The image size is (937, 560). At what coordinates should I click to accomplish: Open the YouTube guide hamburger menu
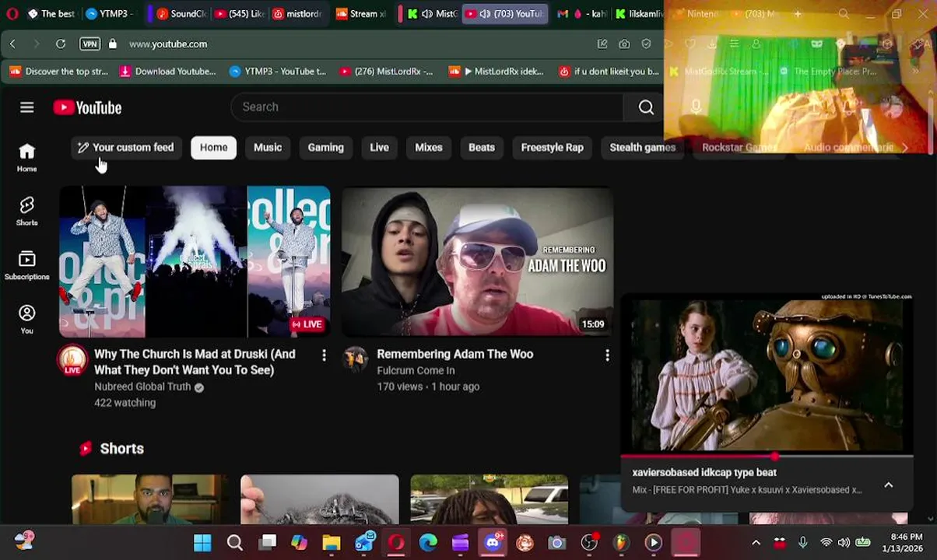[x=26, y=107]
